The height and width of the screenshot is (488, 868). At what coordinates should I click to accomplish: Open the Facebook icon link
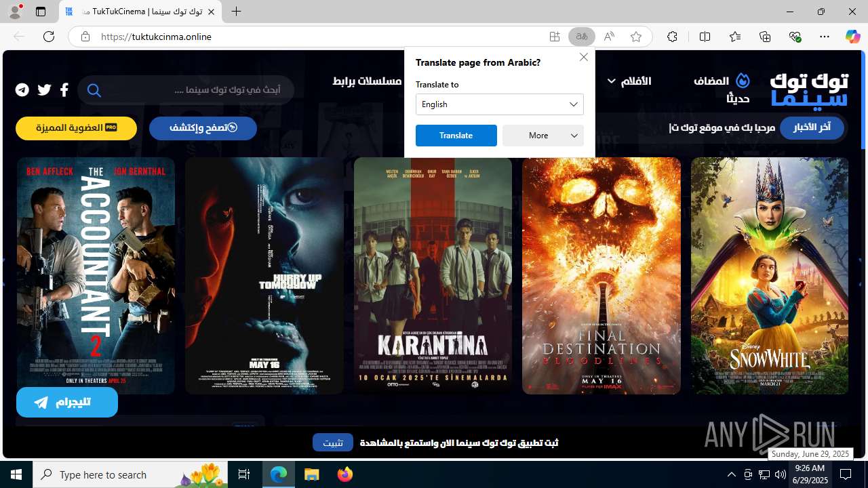pos(64,89)
